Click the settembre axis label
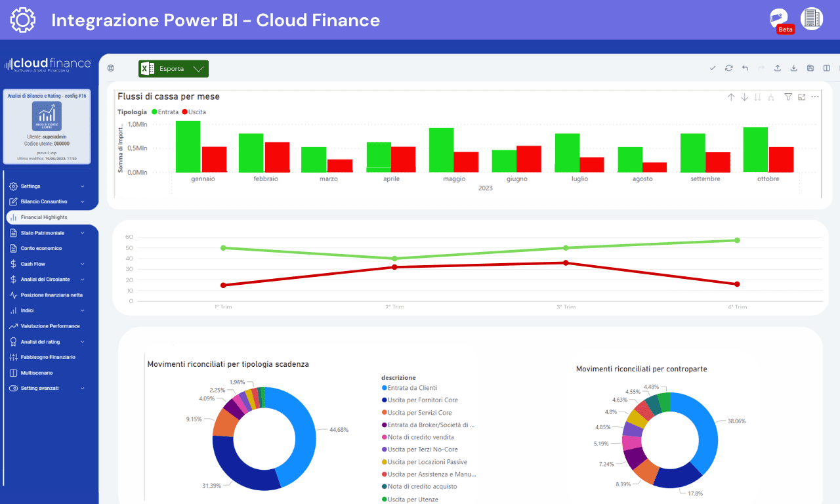 click(x=705, y=178)
